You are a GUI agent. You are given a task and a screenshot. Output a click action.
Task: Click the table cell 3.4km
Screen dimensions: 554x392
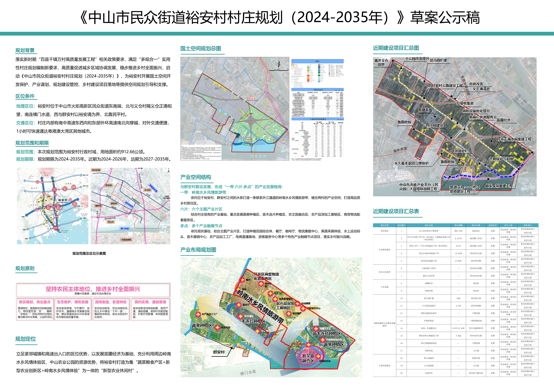[458, 336]
